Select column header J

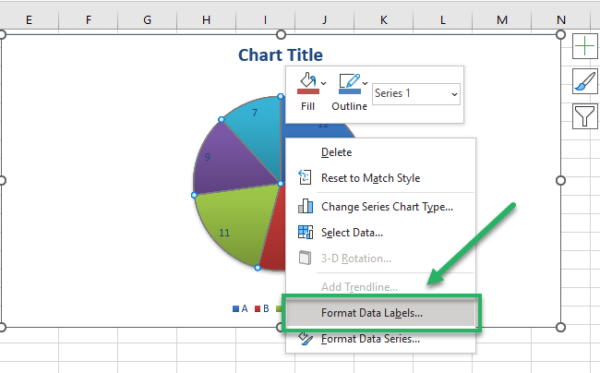click(324, 20)
